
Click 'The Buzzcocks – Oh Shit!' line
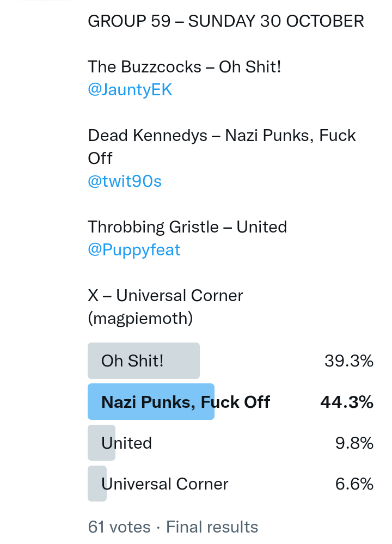(x=184, y=67)
